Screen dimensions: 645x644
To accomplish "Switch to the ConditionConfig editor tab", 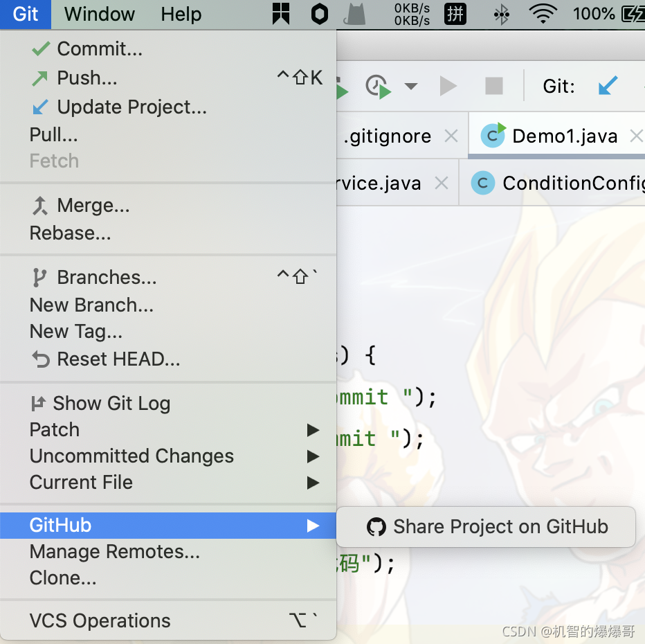I will point(574,183).
